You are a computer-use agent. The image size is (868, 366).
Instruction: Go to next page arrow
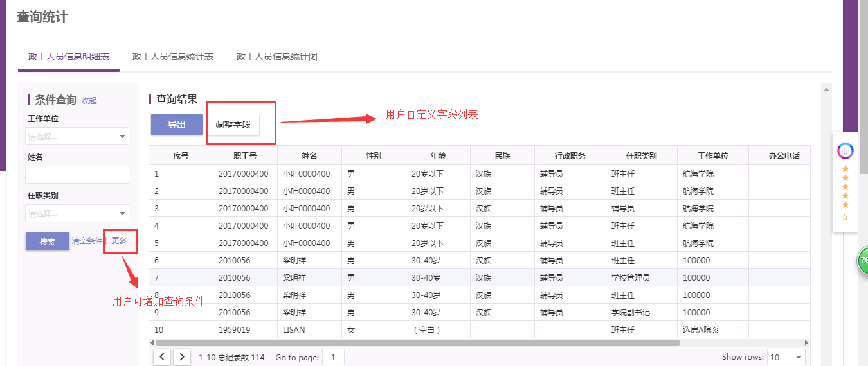click(183, 357)
